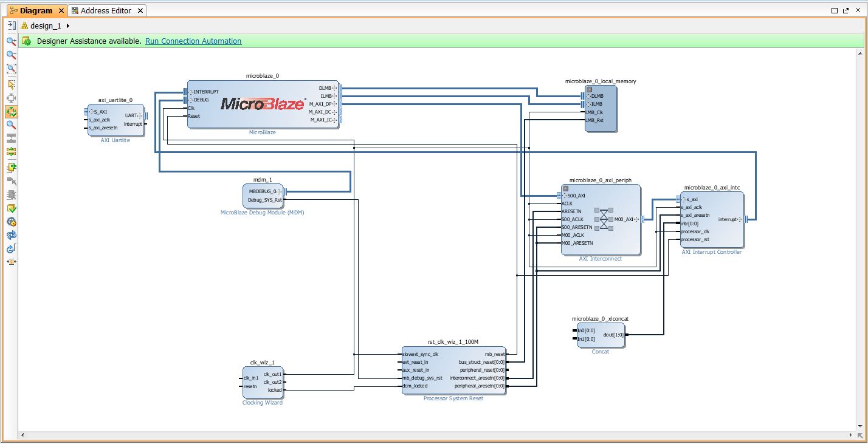Click Run Connection Automation link
Screen dimensions: 868x444
click(x=193, y=41)
